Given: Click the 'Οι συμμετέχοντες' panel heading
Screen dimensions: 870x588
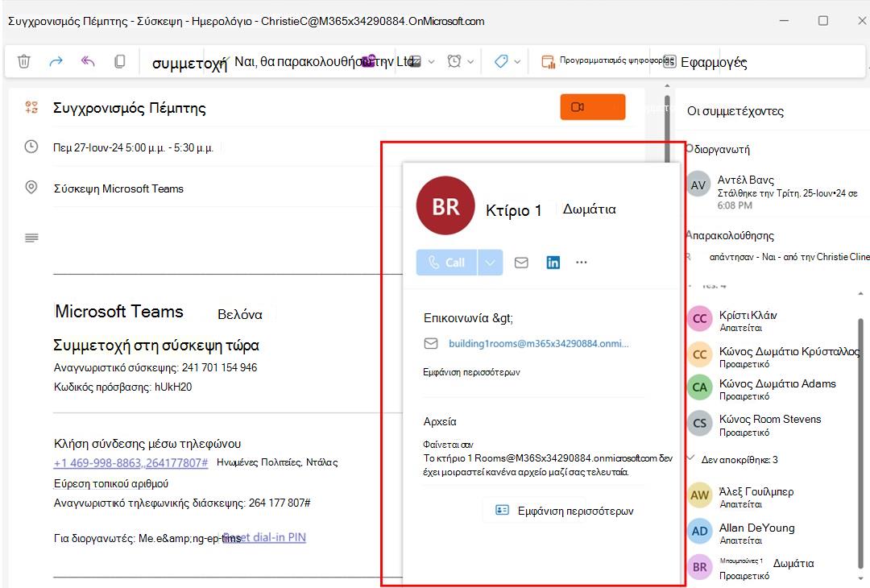Looking at the screenshot, I should [735, 111].
